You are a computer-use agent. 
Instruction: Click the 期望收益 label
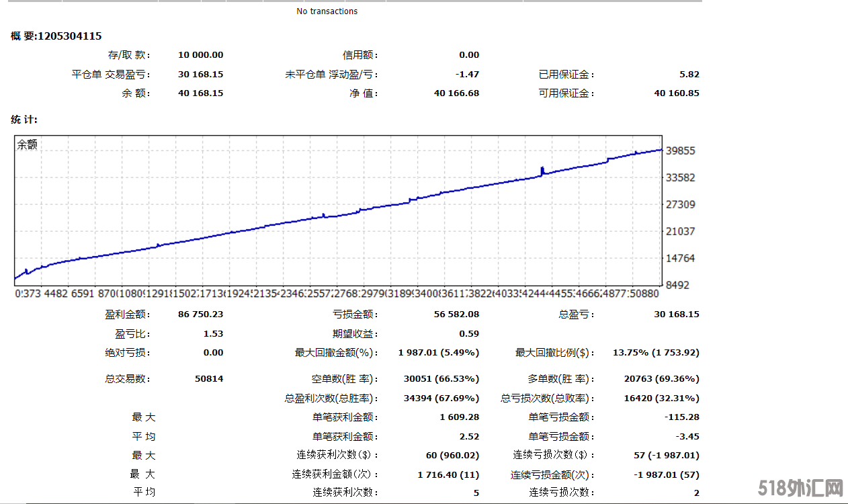coord(356,334)
